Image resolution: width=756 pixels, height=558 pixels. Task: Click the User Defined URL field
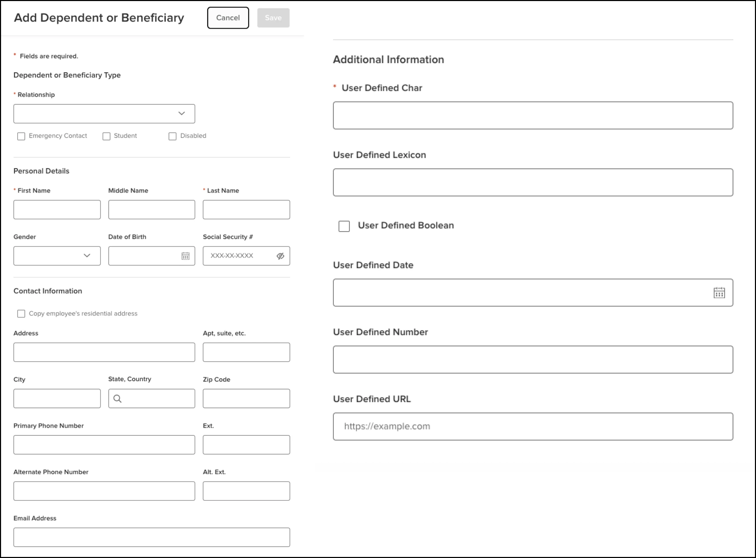(x=533, y=427)
